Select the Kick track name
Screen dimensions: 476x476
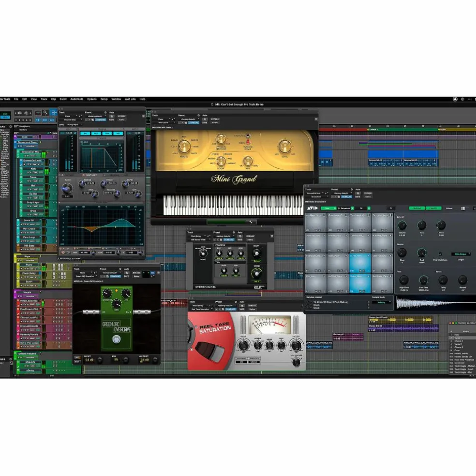coord(33,168)
